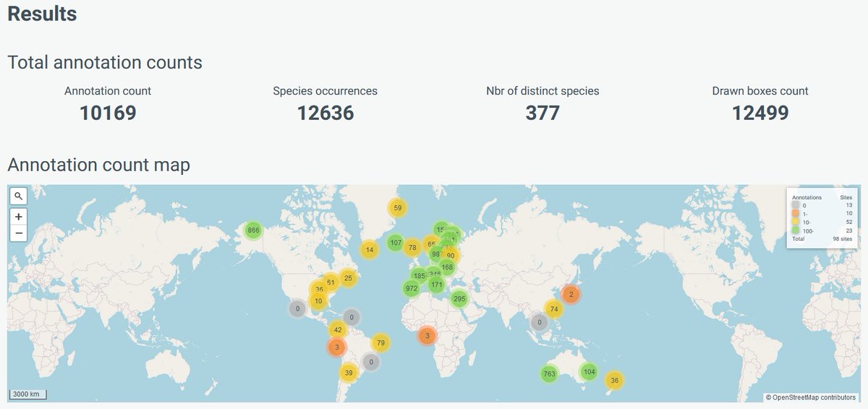Select the orange 3 cluster in Africa

(x=427, y=335)
